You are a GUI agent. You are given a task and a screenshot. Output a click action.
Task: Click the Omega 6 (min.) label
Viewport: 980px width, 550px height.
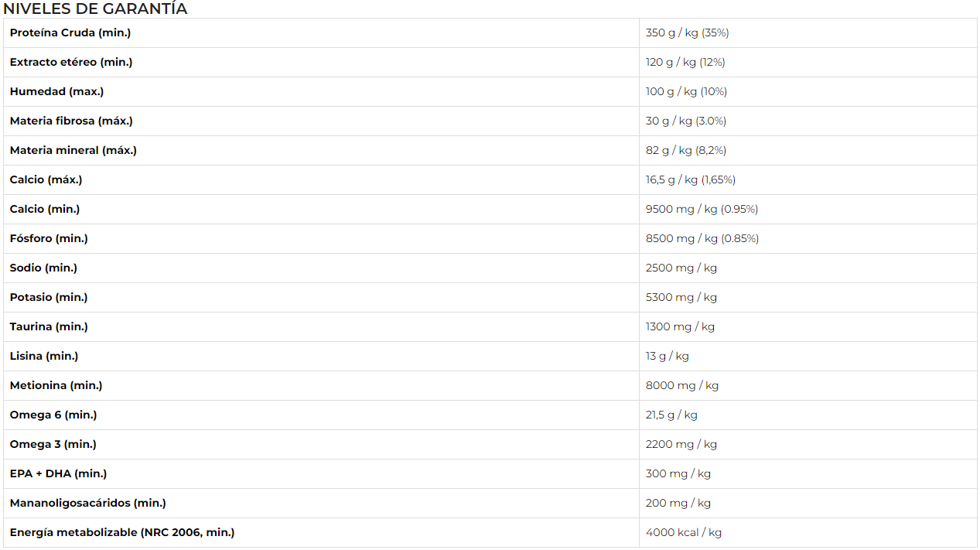pyautogui.click(x=53, y=415)
